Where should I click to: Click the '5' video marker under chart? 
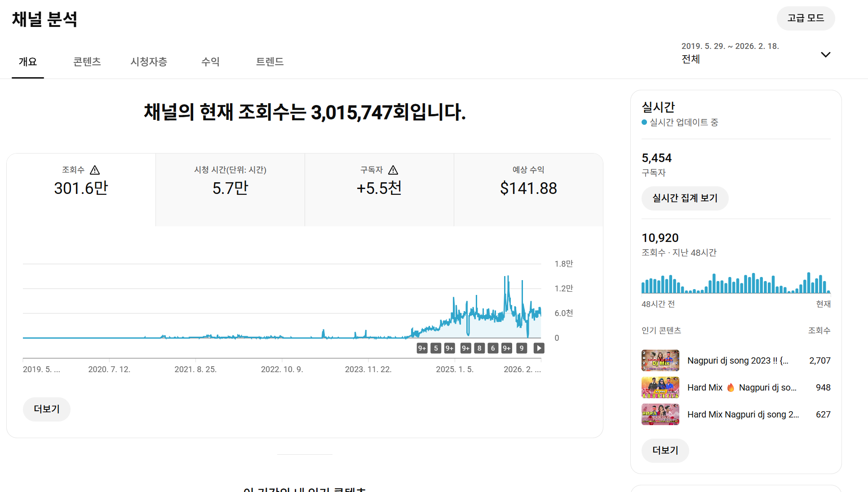pyautogui.click(x=435, y=348)
